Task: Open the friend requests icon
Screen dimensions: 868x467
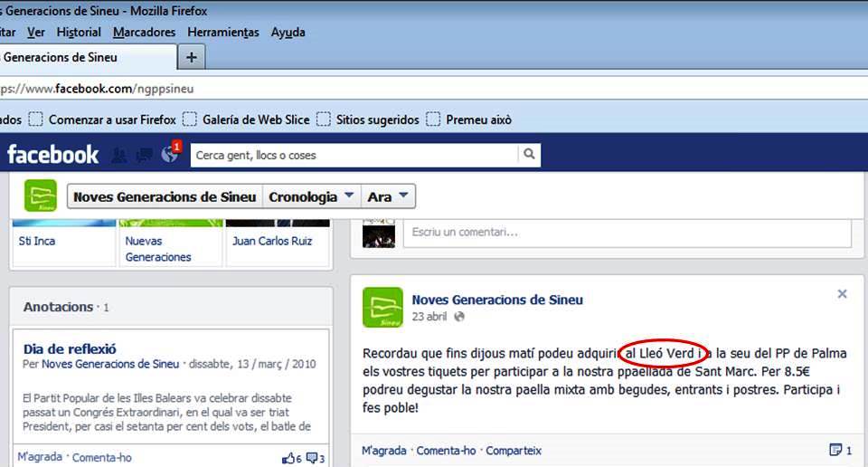Action: coord(118,156)
